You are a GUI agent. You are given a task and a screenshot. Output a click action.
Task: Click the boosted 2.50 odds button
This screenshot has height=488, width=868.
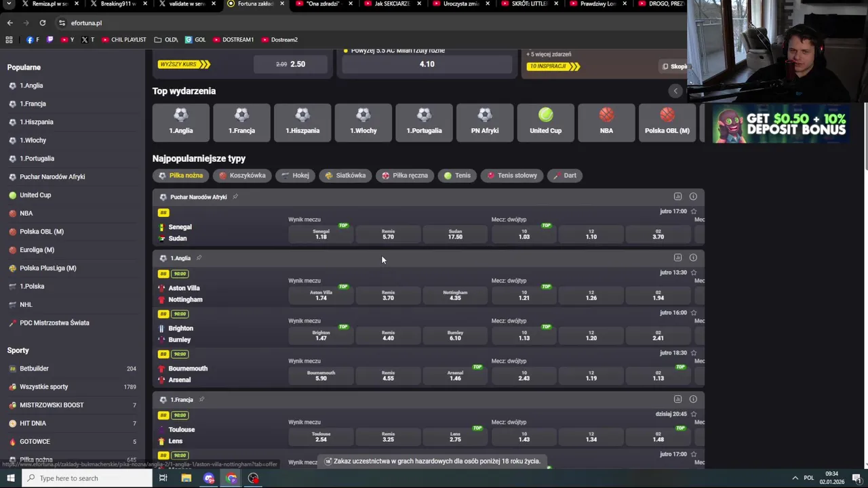[x=291, y=64]
